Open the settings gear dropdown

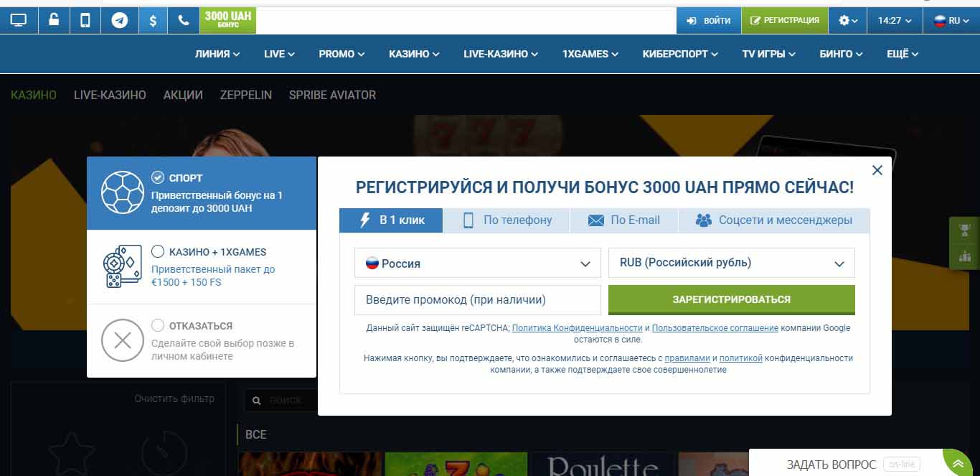pyautogui.click(x=848, y=21)
